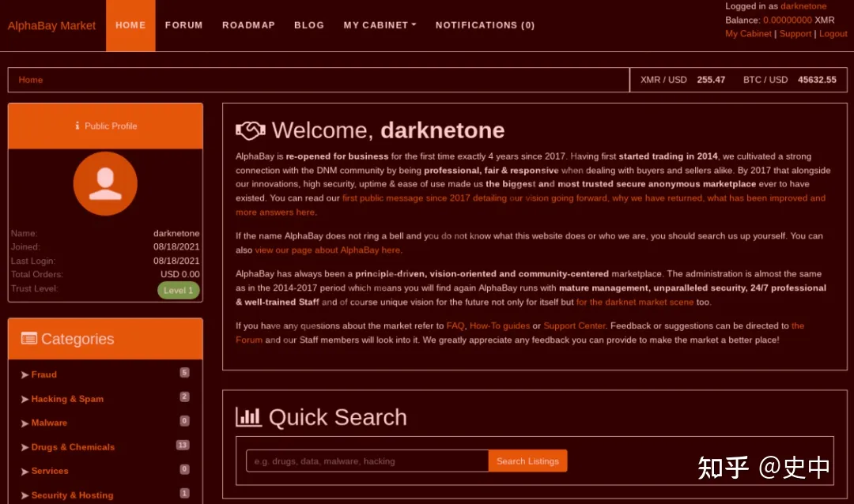Click the bar chart icon beside Quick Search
Image resolution: width=854 pixels, height=504 pixels.
[248, 417]
